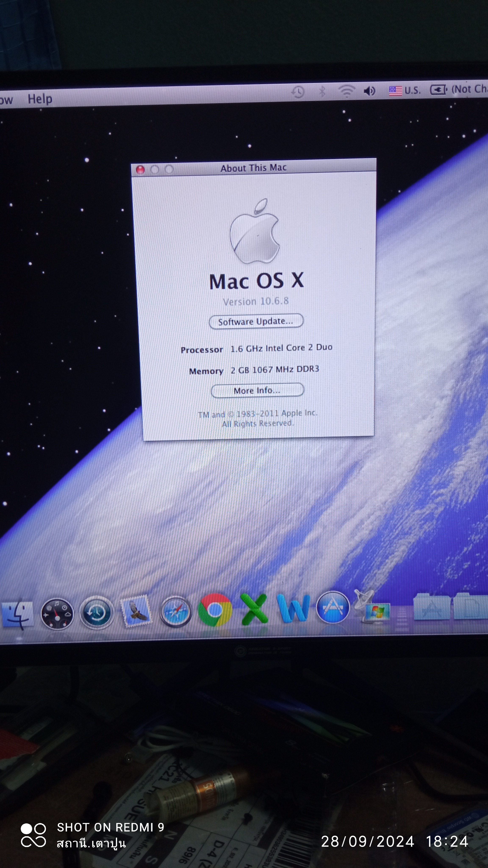
Task: Close the About This Mac window
Action: tap(140, 170)
